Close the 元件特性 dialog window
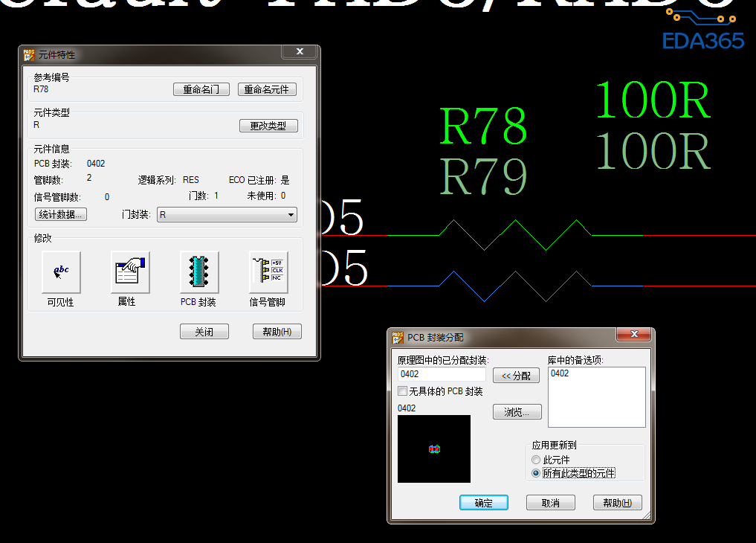756x543 pixels. coord(300,51)
